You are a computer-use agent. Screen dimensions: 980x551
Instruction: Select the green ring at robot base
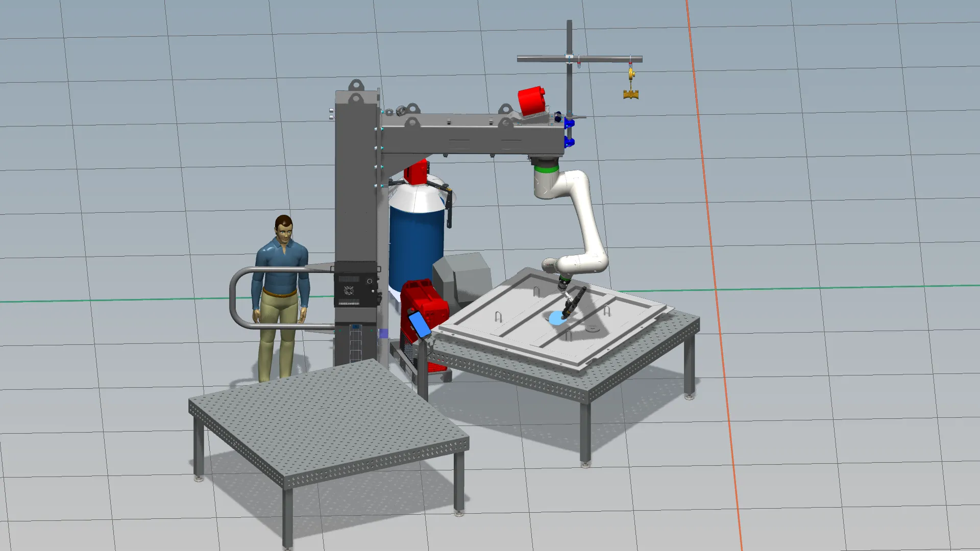pos(546,168)
